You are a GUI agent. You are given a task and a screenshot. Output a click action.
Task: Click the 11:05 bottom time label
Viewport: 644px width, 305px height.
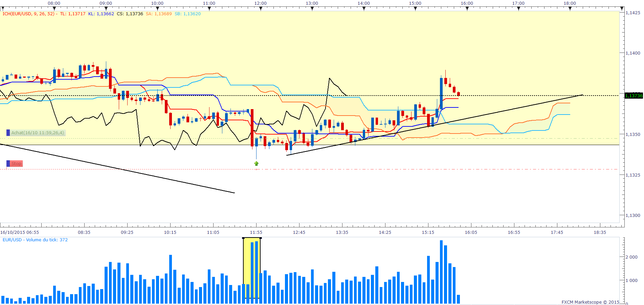coord(213,232)
